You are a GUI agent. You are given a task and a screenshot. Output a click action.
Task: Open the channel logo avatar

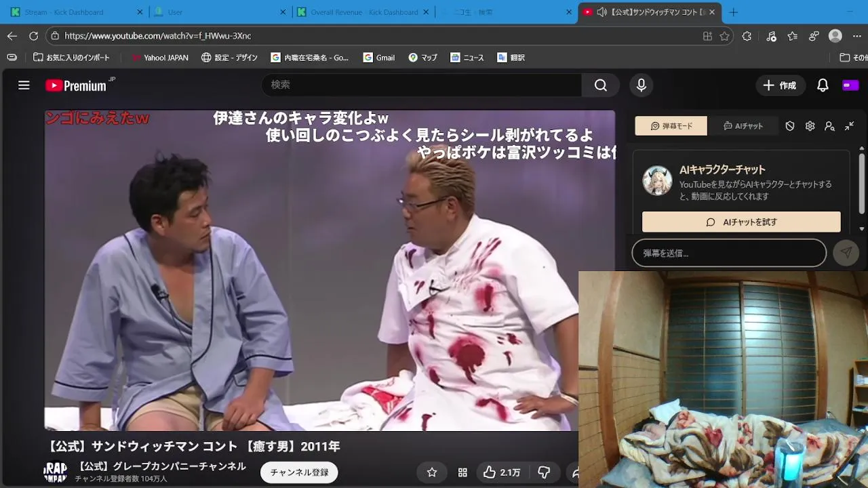56,472
